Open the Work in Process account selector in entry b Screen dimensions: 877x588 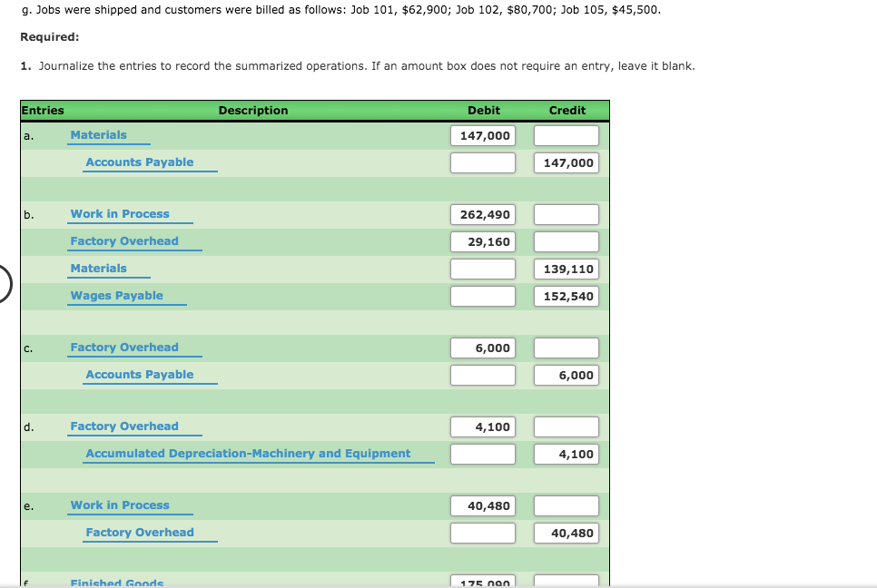118,213
